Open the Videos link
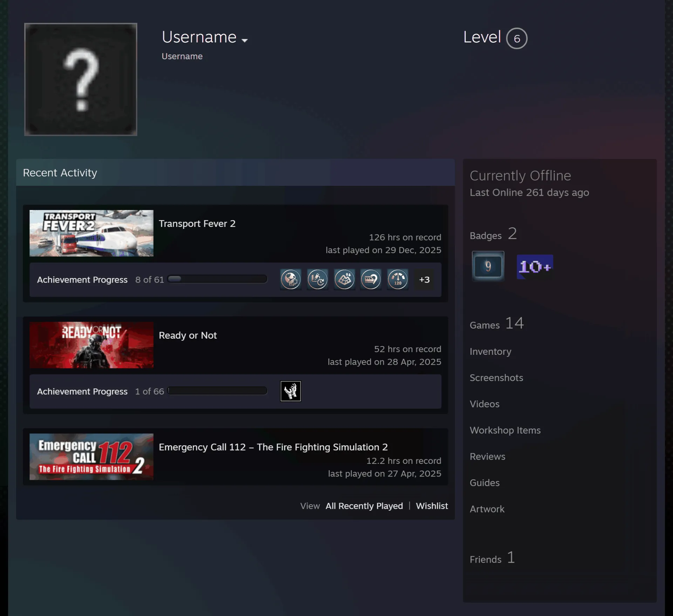 click(x=484, y=404)
